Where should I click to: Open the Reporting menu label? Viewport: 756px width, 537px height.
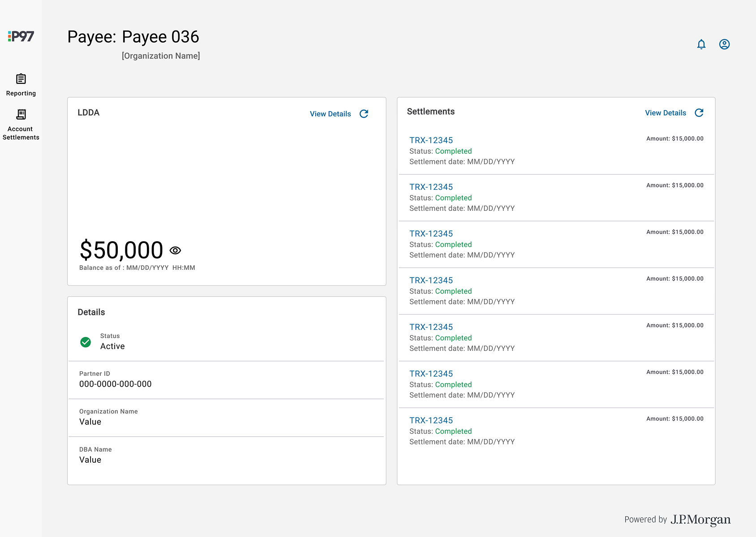21,94
